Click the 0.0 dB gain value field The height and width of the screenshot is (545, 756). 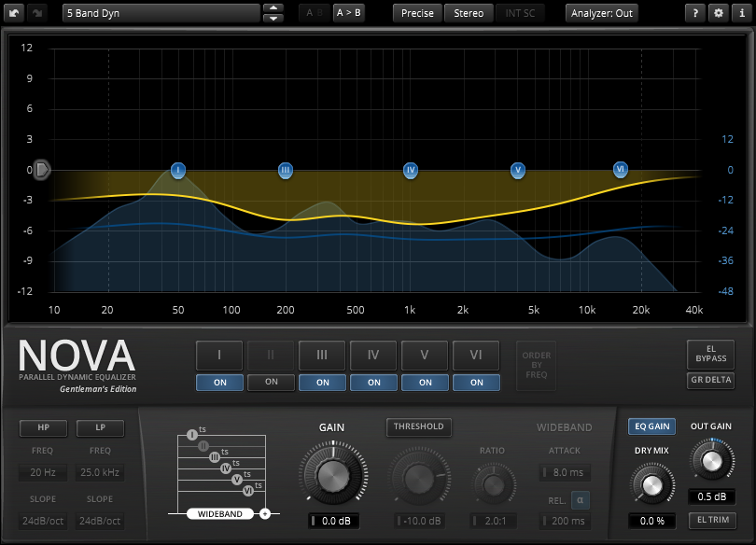(333, 521)
